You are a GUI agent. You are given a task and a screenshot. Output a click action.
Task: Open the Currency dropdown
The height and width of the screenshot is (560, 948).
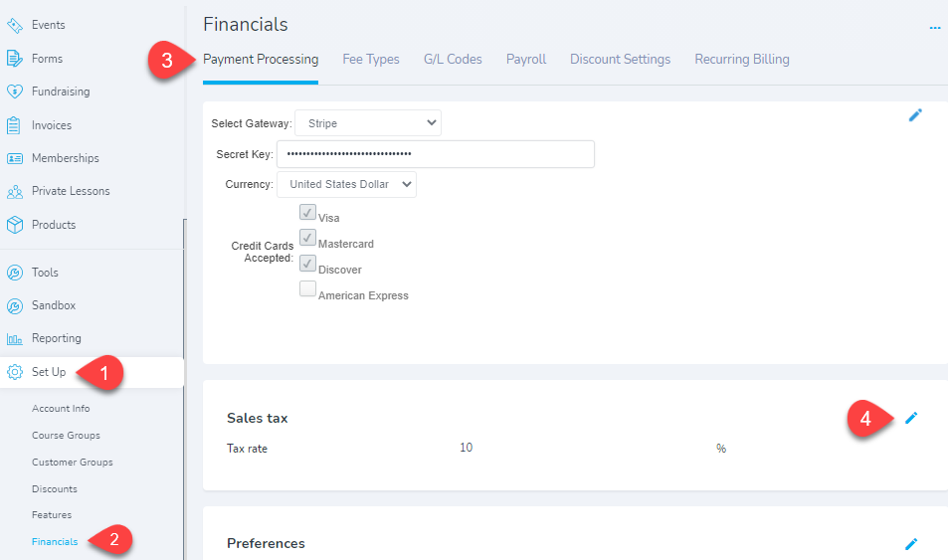346,184
